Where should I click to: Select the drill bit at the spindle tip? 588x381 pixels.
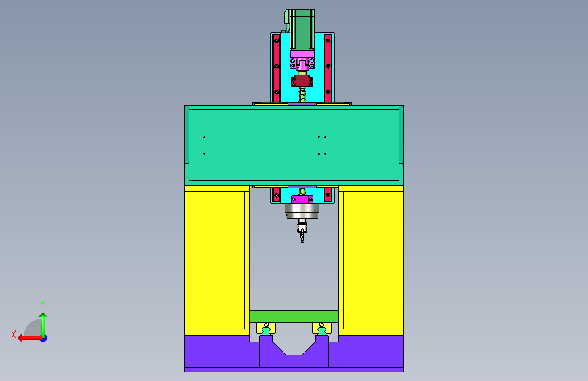(x=302, y=237)
